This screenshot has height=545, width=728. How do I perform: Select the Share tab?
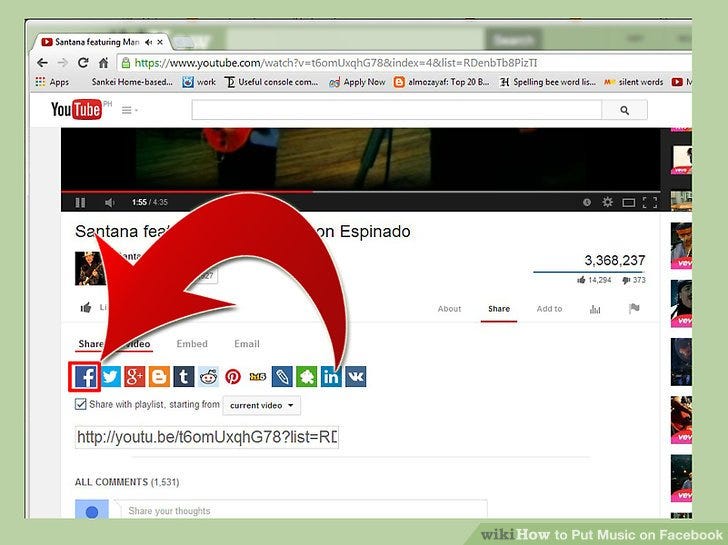499,309
